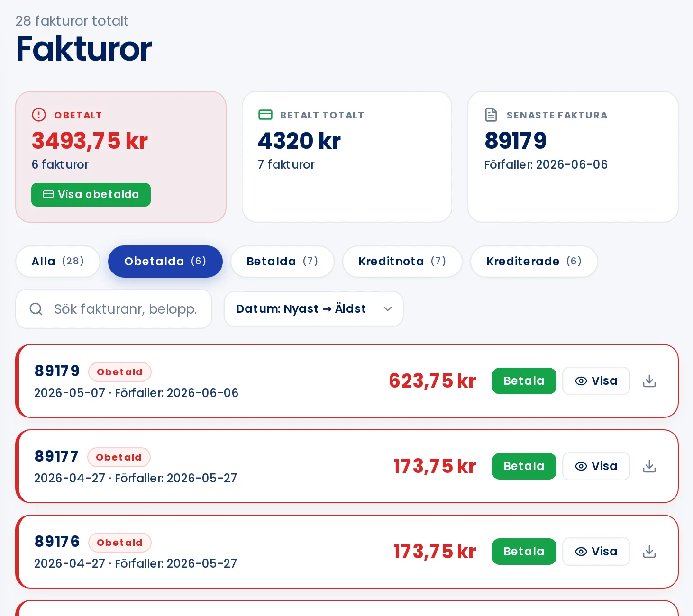Click invoice number 89179 in the list
This screenshot has height=616, width=693.
[57, 371]
